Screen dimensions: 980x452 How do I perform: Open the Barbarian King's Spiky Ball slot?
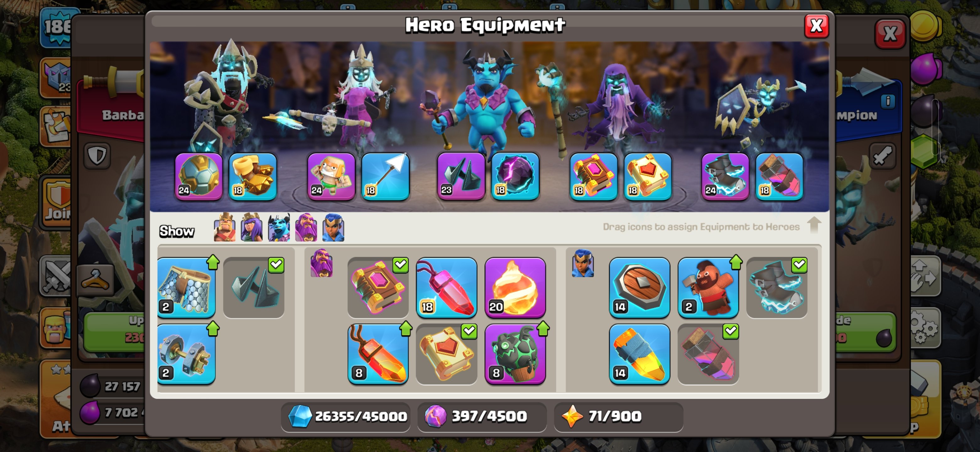199,176
